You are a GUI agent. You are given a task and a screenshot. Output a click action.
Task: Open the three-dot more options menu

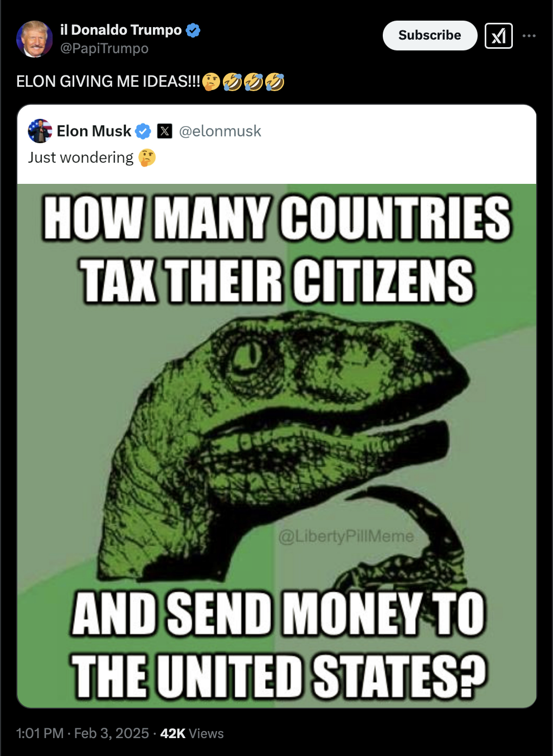tap(529, 36)
